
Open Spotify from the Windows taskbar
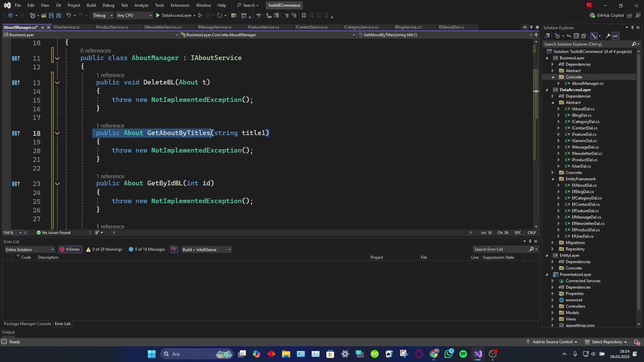pyautogui.click(x=463, y=354)
